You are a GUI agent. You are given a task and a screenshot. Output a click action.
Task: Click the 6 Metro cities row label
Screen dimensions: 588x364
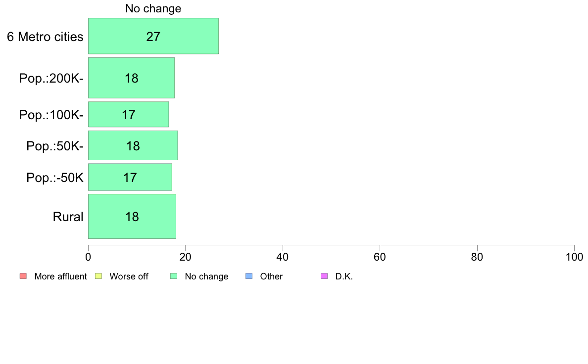coord(45,37)
